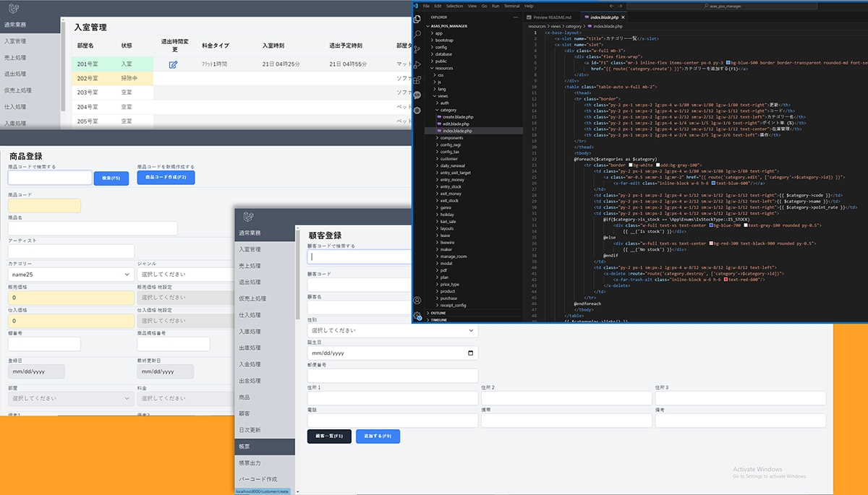
Task: Click the Laravel logo in customer window
Action: coord(248,218)
